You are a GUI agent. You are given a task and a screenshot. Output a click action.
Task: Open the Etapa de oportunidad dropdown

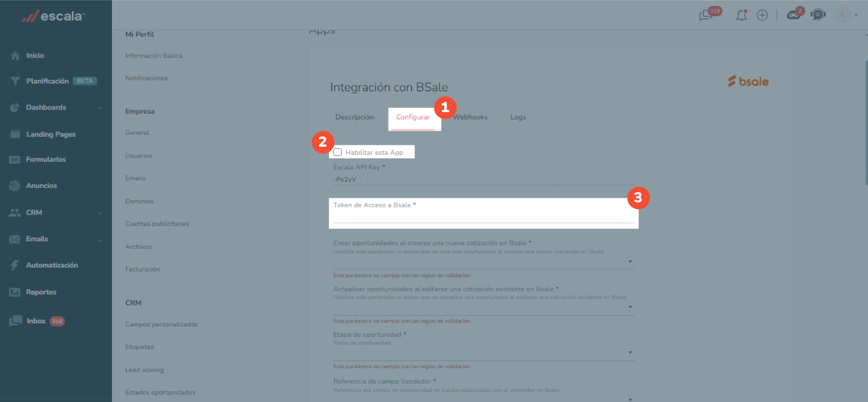[484, 353]
